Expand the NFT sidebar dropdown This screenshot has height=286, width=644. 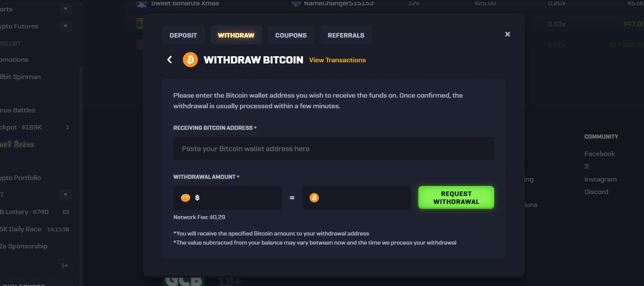[x=65, y=194]
